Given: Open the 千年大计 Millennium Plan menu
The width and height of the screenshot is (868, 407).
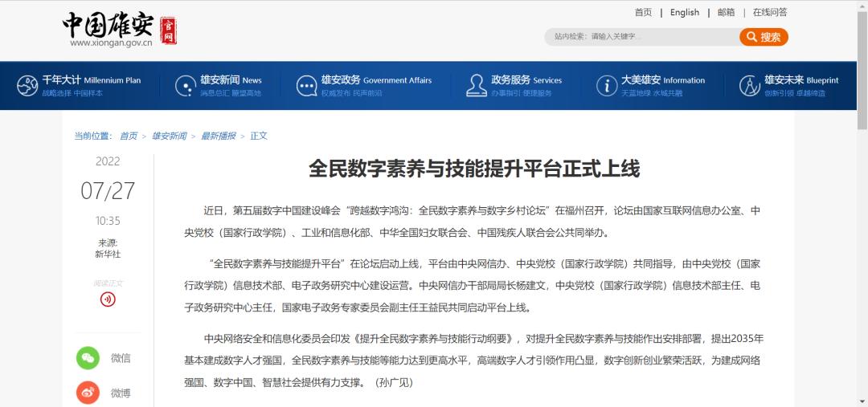Looking at the screenshot, I should click(91, 80).
